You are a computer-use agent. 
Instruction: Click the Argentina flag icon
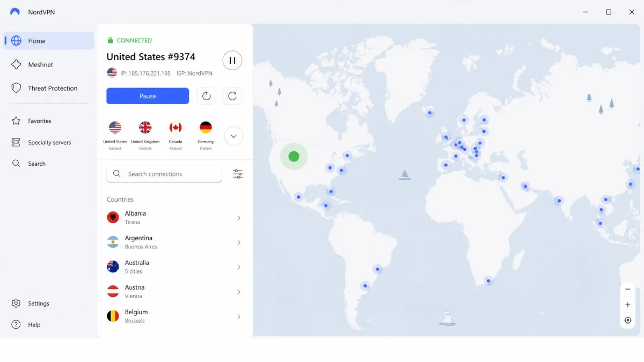(x=113, y=242)
